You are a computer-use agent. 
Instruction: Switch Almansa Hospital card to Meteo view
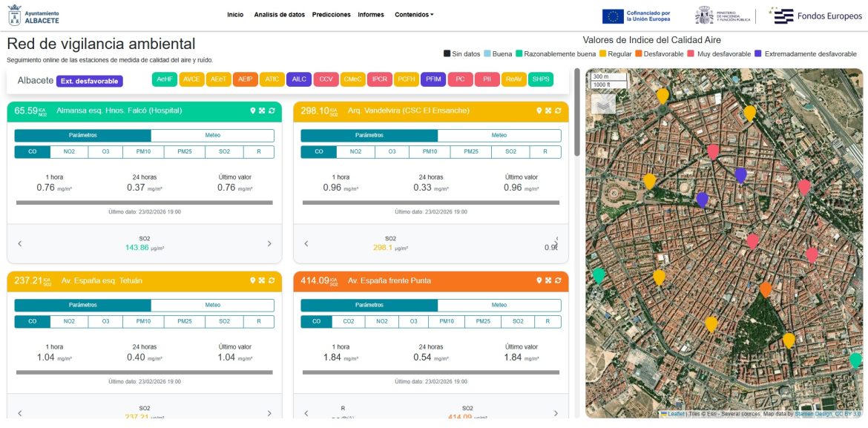click(x=212, y=136)
